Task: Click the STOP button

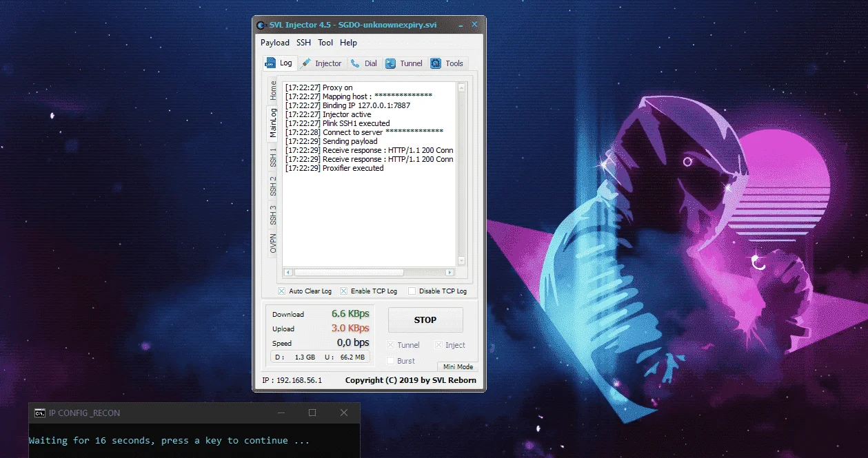Action: 425,320
